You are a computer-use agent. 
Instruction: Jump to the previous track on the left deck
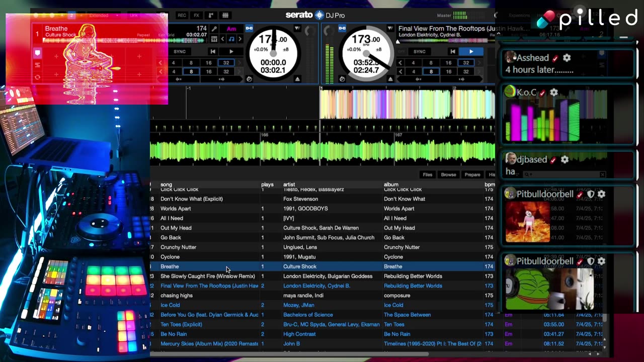point(213,51)
